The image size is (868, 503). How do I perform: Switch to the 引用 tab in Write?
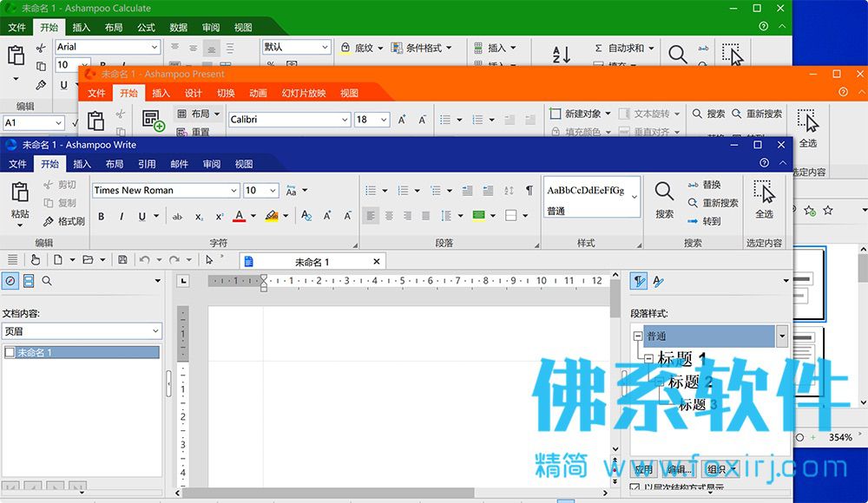coord(147,164)
